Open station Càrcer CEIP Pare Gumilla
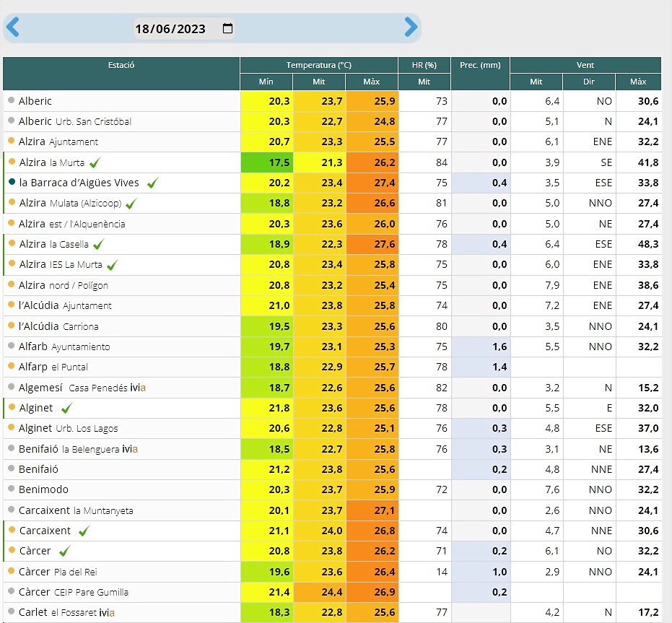672x623 pixels. point(74,592)
